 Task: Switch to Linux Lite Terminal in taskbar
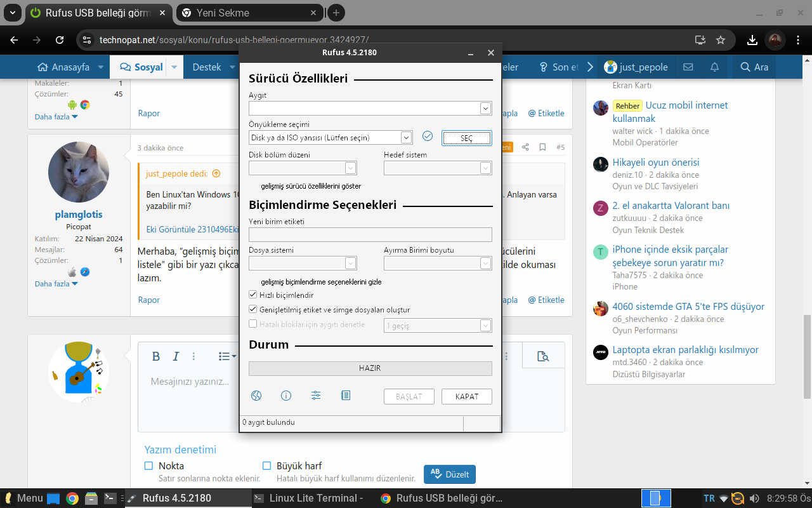(x=310, y=498)
